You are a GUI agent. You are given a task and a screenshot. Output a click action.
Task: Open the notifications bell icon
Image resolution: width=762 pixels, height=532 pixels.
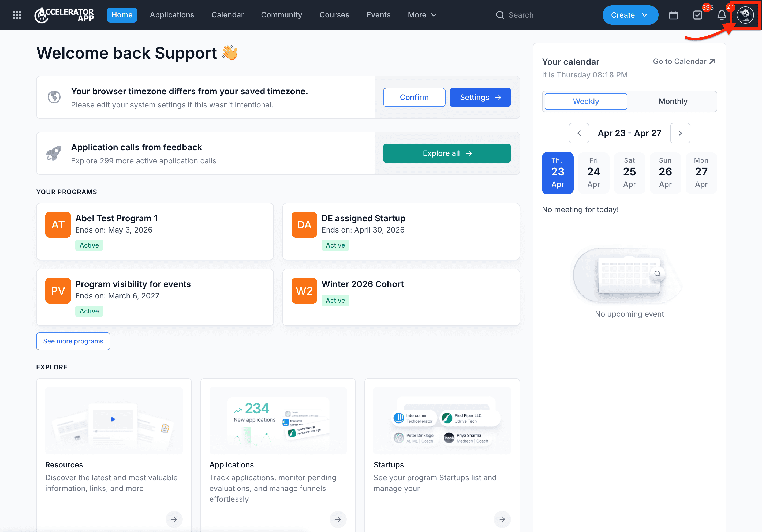722,15
